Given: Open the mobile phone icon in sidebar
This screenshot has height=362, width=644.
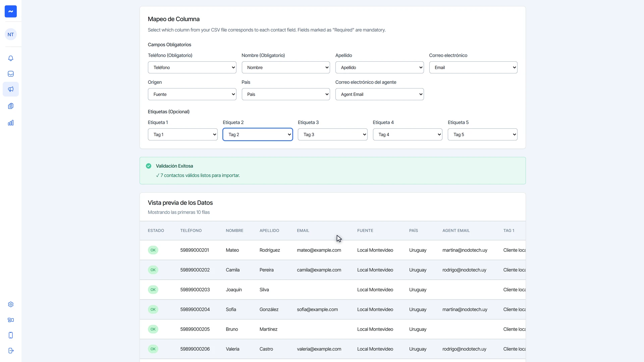Looking at the screenshot, I should click(11, 335).
